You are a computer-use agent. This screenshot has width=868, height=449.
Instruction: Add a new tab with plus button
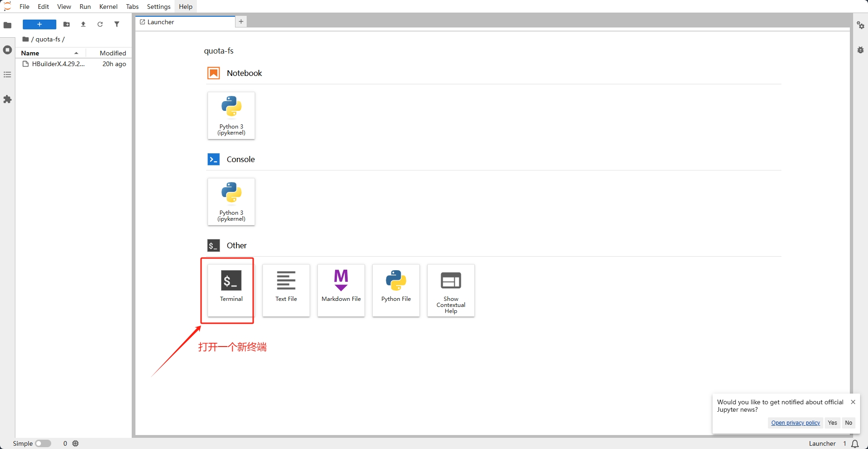click(x=241, y=21)
